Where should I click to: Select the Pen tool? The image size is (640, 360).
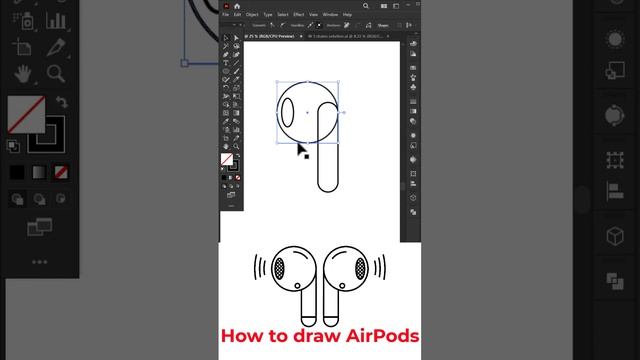(x=226, y=54)
